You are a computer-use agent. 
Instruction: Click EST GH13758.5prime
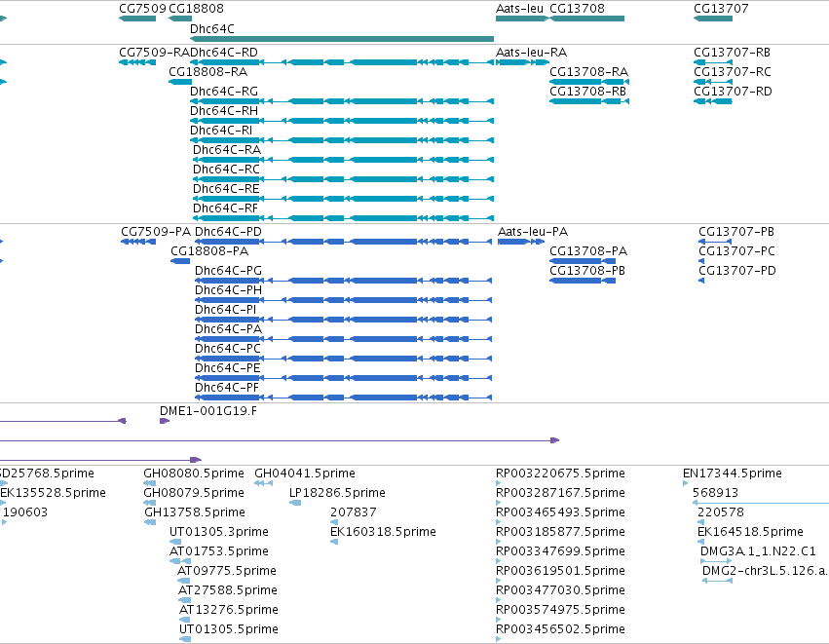point(195,512)
